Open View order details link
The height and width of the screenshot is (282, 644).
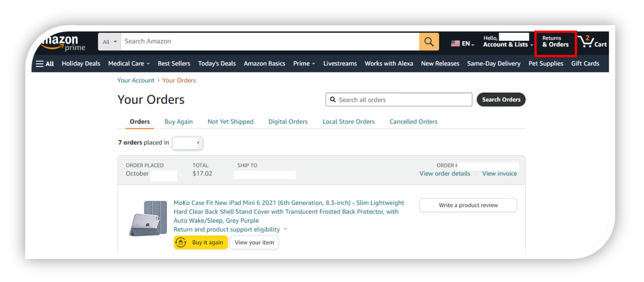pyautogui.click(x=445, y=173)
